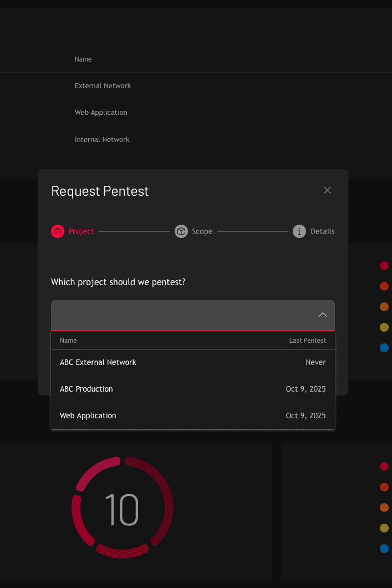Click the Name header in dropdown list

click(x=68, y=341)
